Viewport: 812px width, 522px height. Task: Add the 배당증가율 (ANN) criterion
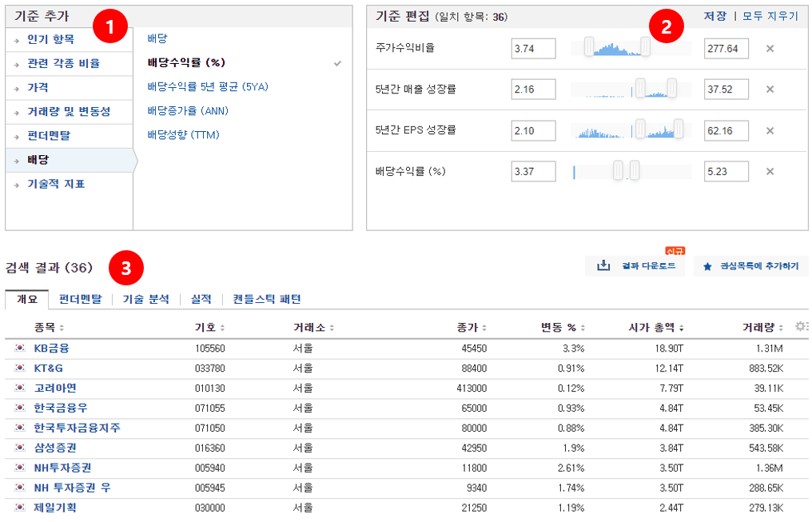[x=188, y=111]
